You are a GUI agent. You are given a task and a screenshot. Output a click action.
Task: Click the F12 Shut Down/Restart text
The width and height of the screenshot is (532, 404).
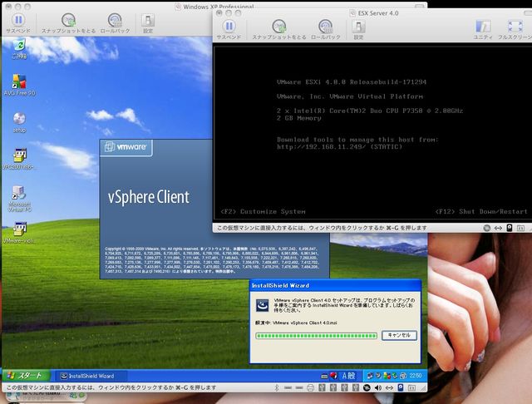pos(481,211)
